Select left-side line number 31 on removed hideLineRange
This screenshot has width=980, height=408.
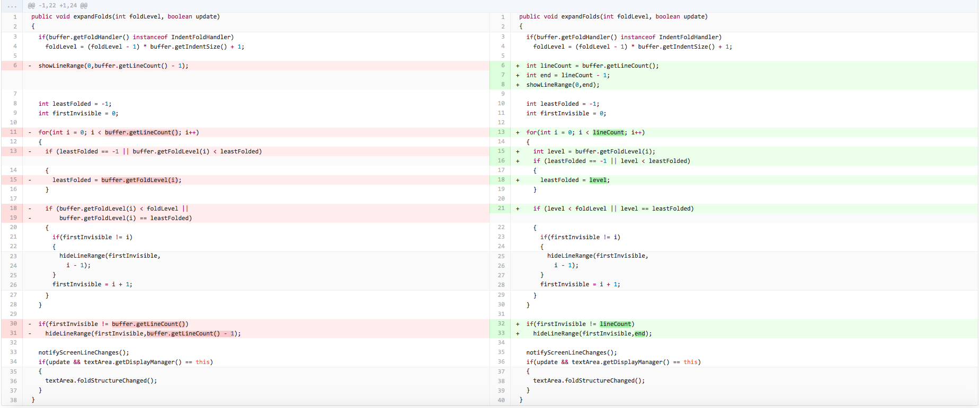[x=13, y=333]
